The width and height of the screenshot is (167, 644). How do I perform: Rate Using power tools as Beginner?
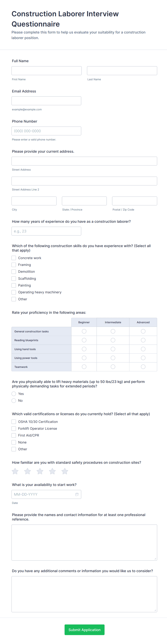coord(84,358)
